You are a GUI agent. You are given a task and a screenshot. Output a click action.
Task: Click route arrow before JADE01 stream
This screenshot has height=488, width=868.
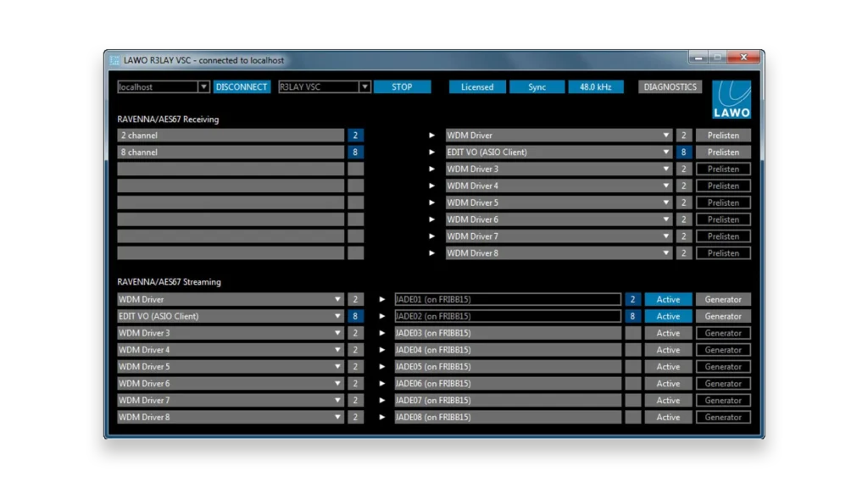click(382, 299)
